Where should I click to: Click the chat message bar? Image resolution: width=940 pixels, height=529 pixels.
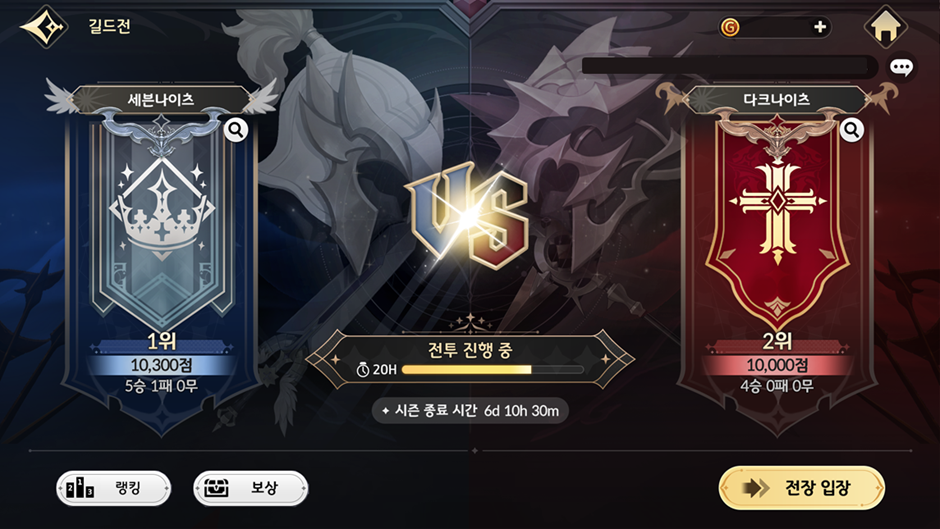730,66
